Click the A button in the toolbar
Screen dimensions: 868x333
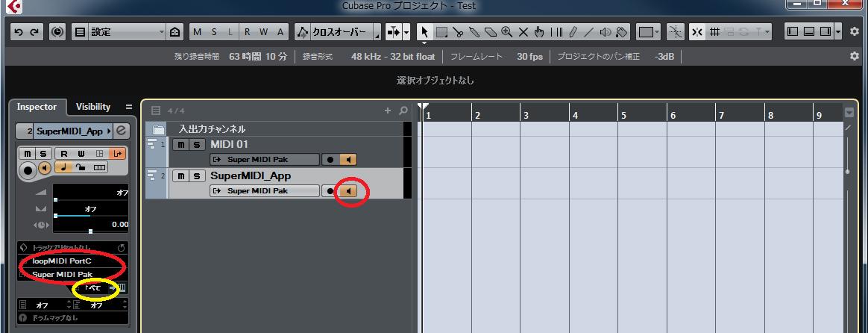click(x=280, y=32)
